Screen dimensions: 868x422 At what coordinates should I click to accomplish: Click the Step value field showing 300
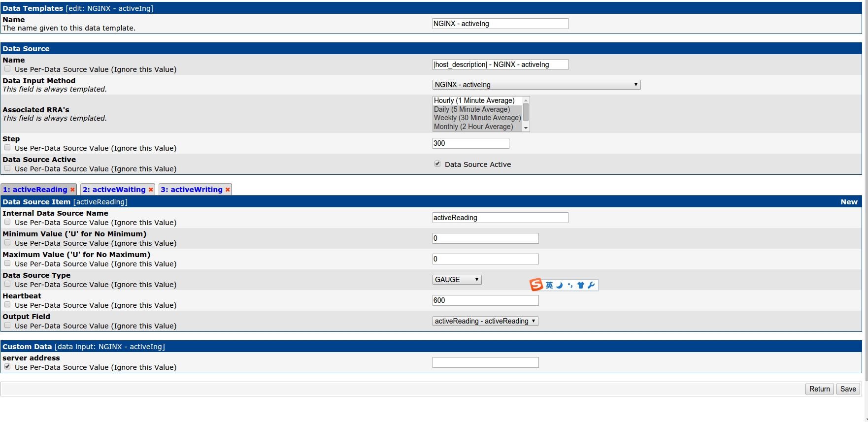471,143
